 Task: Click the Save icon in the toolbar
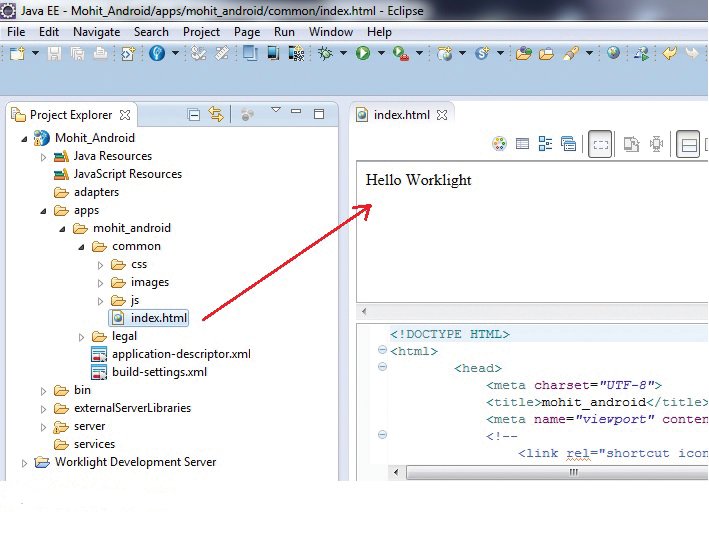(x=54, y=54)
